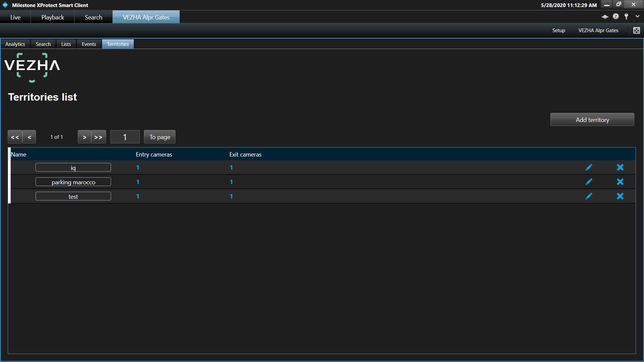
Task: Open the main Search tab
Action: tap(93, 17)
